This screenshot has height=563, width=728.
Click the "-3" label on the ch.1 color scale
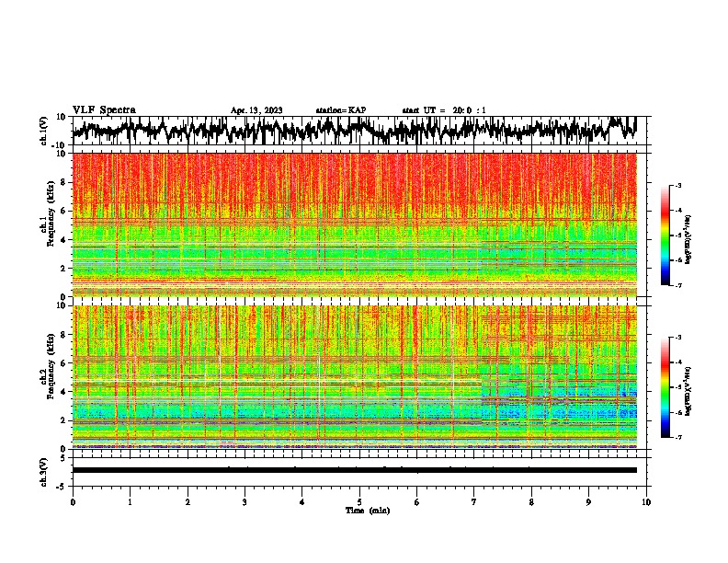678,185
